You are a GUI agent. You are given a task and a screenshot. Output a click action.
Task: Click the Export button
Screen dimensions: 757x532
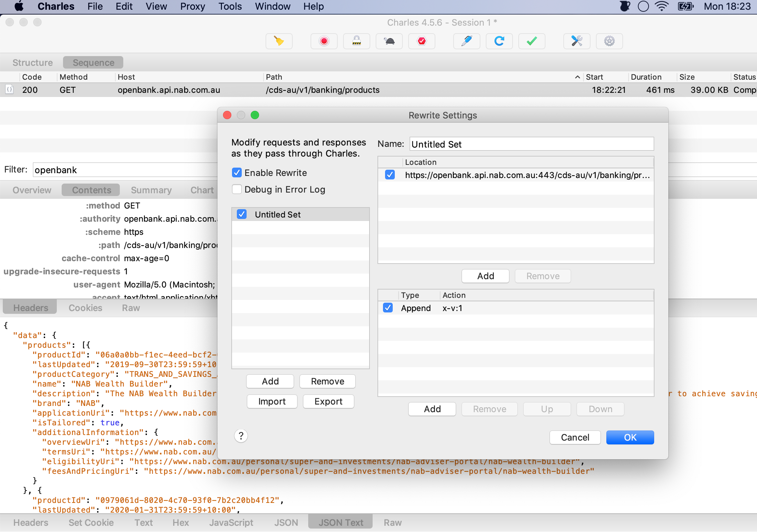click(x=328, y=401)
